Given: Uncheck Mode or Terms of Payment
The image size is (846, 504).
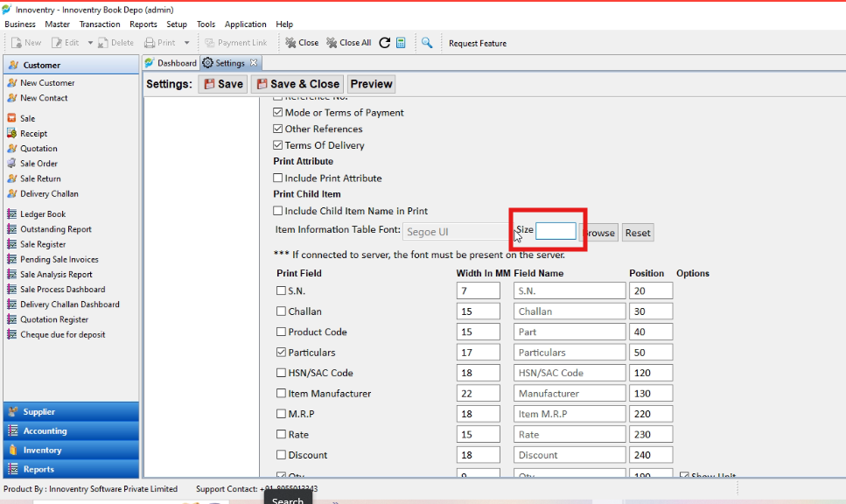Looking at the screenshot, I should coord(278,112).
